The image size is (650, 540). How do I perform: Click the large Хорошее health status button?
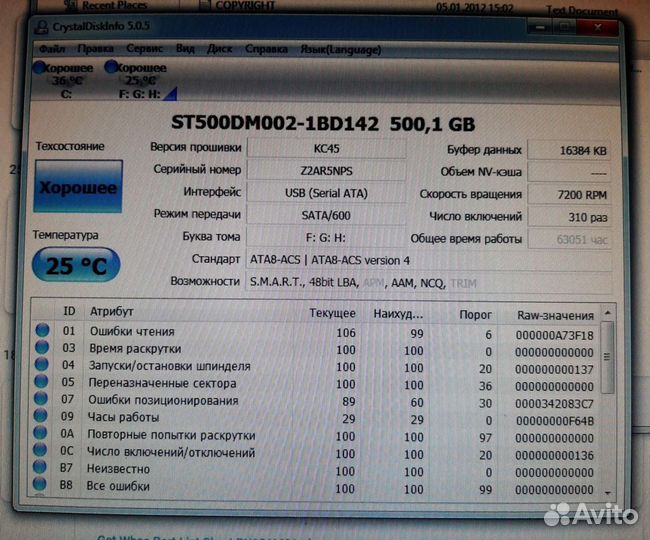pyautogui.click(x=78, y=186)
